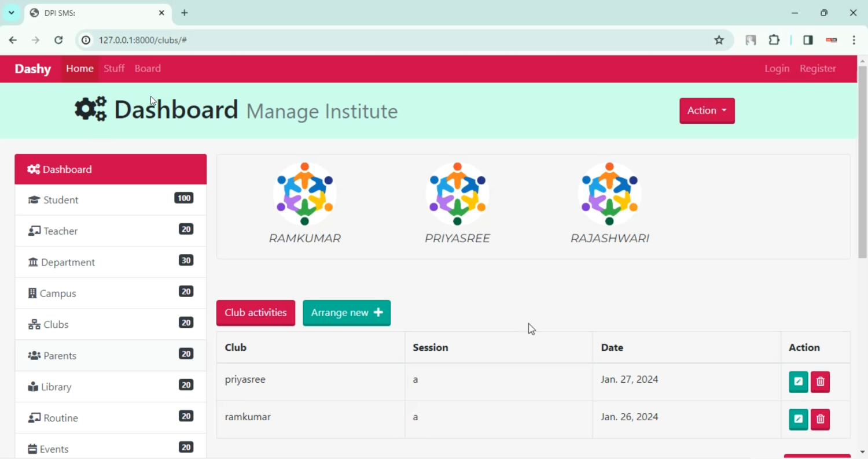Screen dimensions: 868x459
Task: Close the DPI SMS tab
Action: tap(161, 13)
